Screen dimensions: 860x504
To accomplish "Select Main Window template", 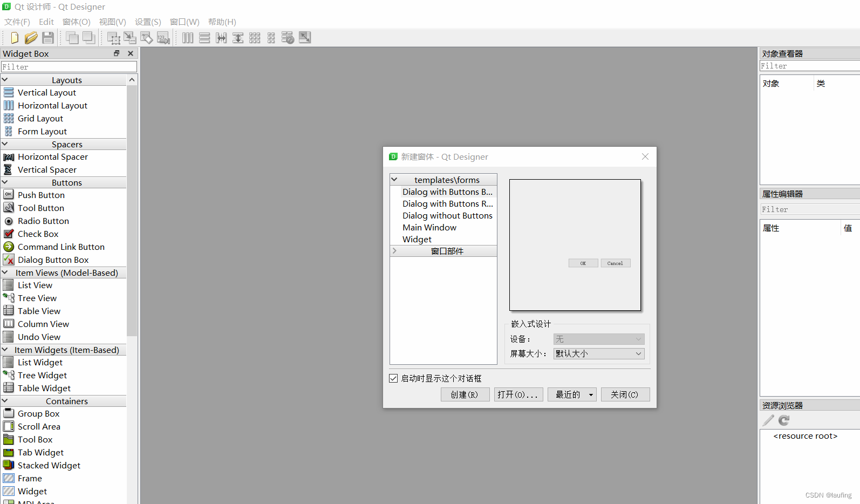I will pyautogui.click(x=429, y=228).
